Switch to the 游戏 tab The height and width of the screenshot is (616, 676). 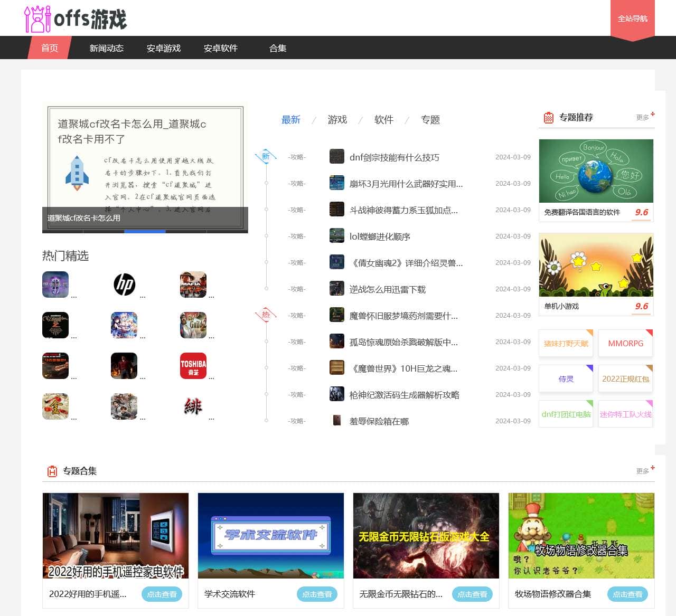point(337,120)
